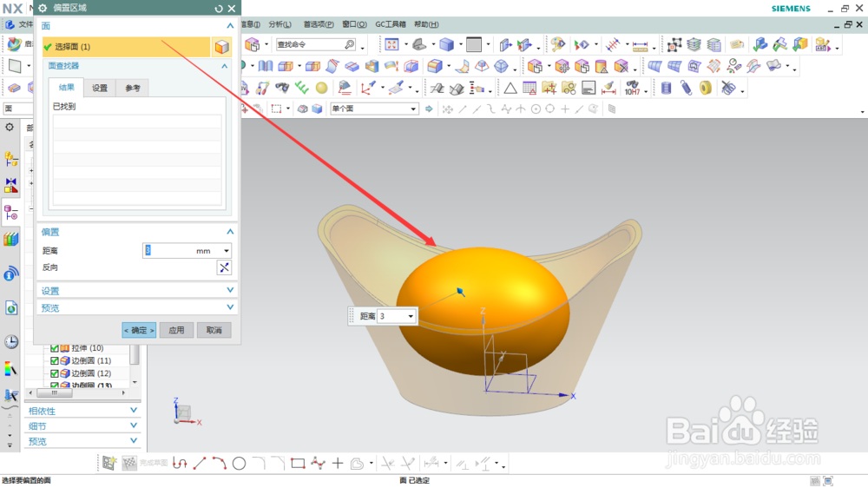This screenshot has width=868, height=488.
Task: Open the clock History icon in left sidebar
Action: [x=11, y=342]
